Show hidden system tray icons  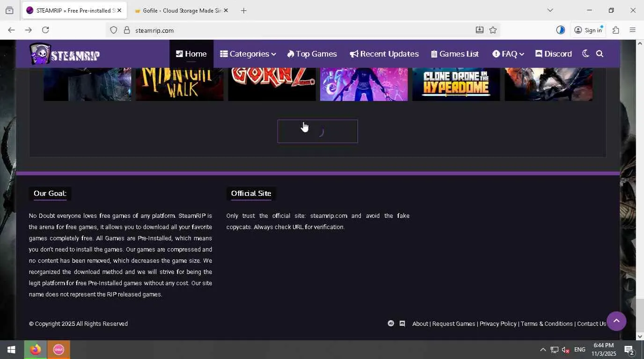coord(542,350)
